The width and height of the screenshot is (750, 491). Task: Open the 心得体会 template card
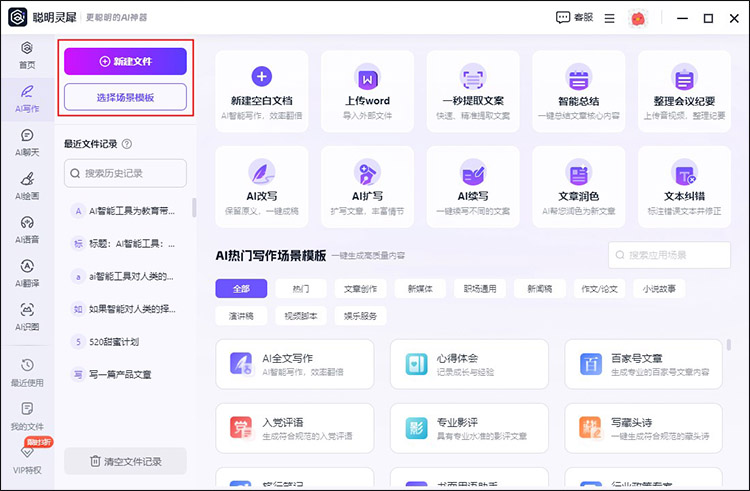(469, 364)
